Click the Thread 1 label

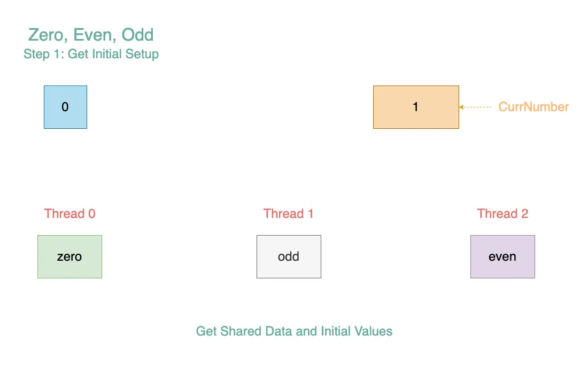click(x=288, y=214)
